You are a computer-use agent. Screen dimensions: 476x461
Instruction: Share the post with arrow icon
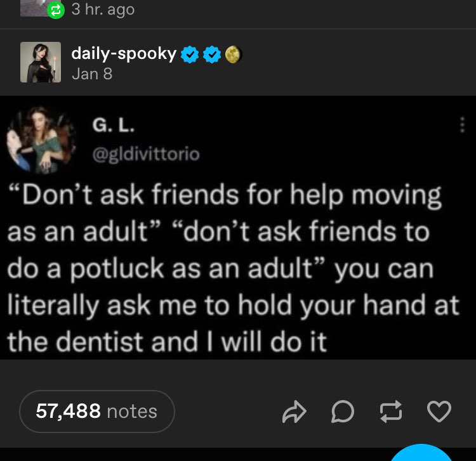(x=294, y=412)
